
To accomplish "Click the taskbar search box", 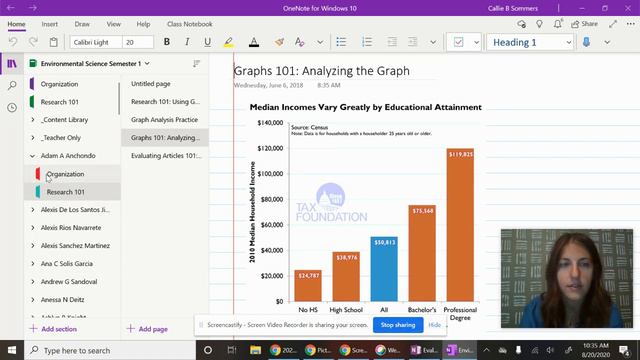I will (x=110, y=350).
